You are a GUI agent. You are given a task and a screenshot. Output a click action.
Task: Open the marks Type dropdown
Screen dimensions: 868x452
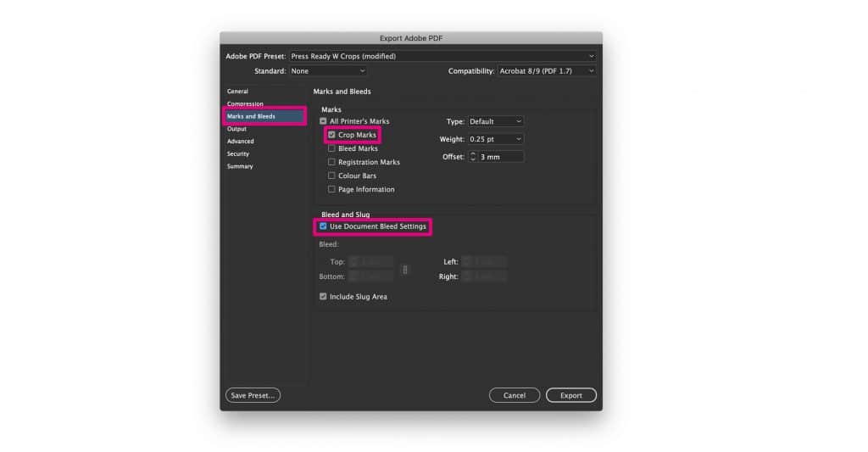pos(495,121)
